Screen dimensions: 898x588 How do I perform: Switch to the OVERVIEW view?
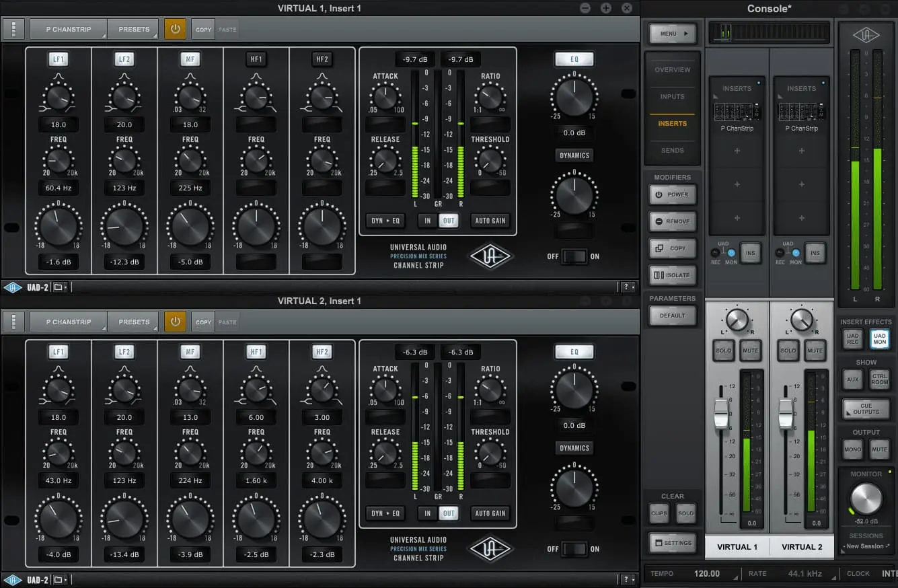[x=673, y=70]
